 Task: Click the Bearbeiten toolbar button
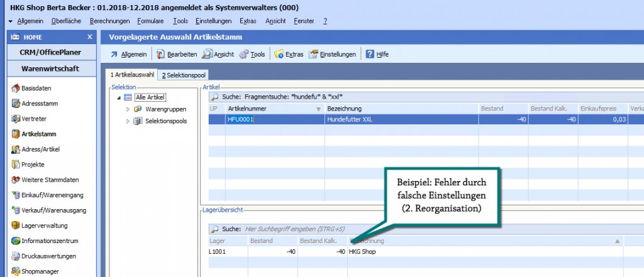(177, 55)
